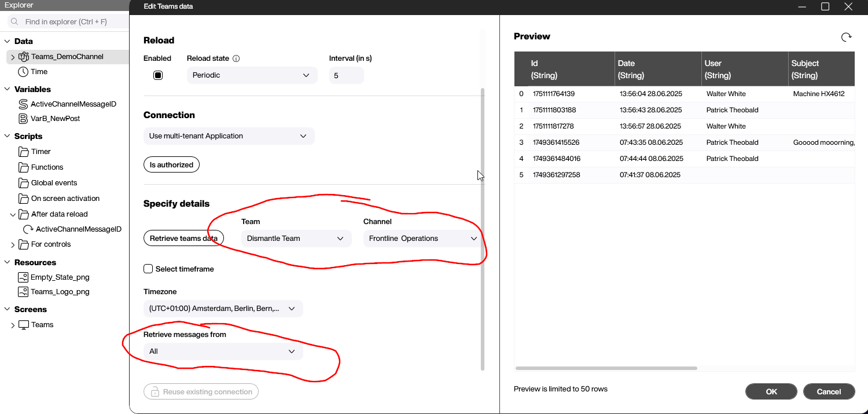Click the search magnifier icon in explorer
The width and height of the screenshot is (868, 414).
14,22
